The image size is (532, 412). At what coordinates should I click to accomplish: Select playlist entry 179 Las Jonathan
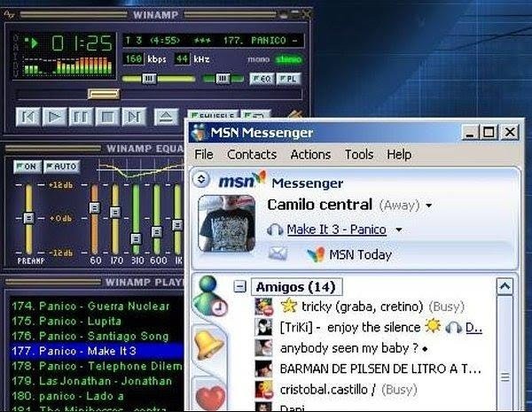click(x=97, y=381)
